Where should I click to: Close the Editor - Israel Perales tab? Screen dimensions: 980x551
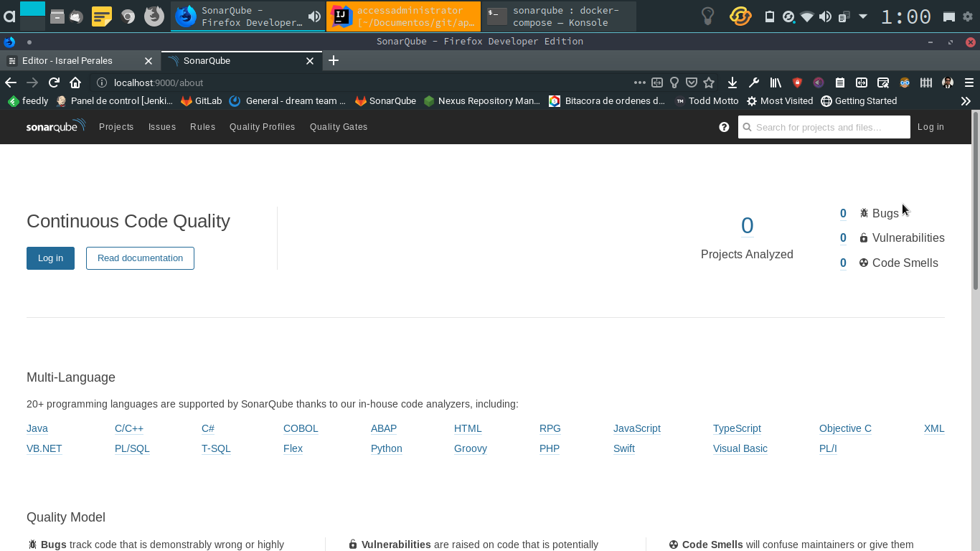(149, 61)
